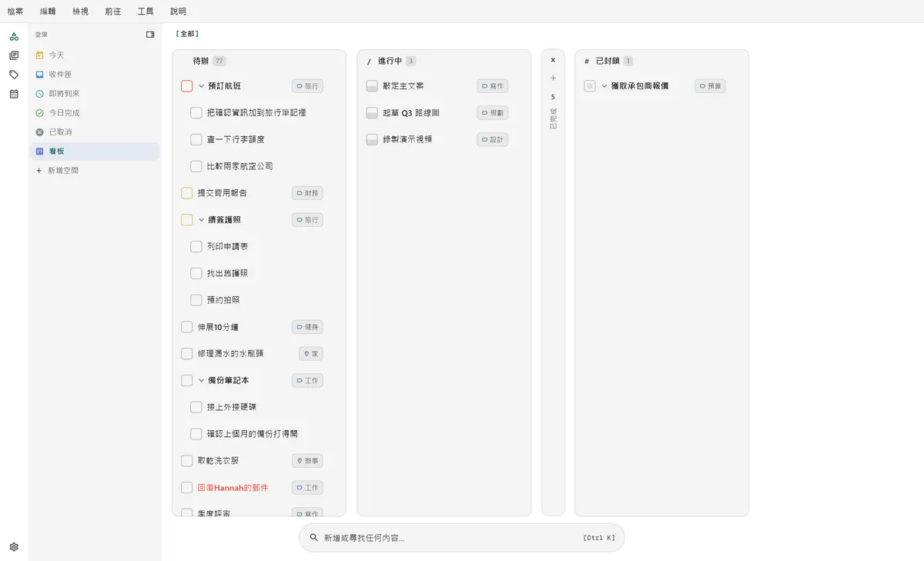The height and width of the screenshot is (561, 924).
Task: Click the x icon atop the collapsed column
Action: click(553, 60)
